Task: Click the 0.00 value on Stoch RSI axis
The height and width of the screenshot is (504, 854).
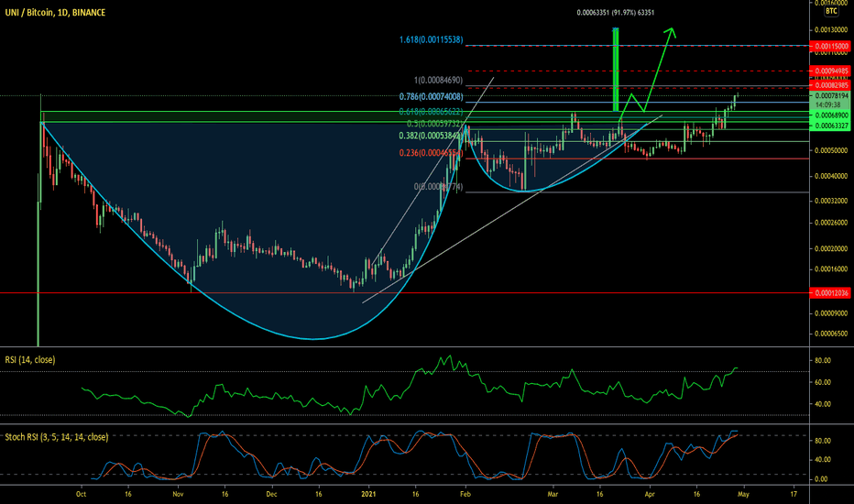Action: point(821,479)
